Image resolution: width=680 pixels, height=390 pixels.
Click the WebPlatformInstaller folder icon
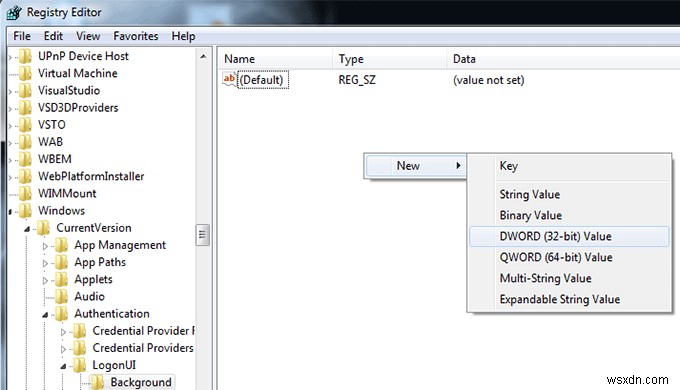(26, 176)
